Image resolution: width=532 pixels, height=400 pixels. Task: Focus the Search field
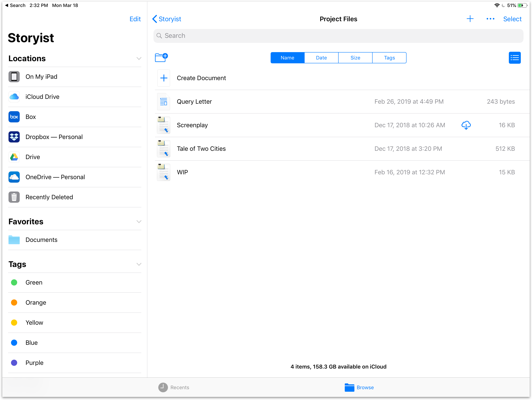tap(338, 36)
